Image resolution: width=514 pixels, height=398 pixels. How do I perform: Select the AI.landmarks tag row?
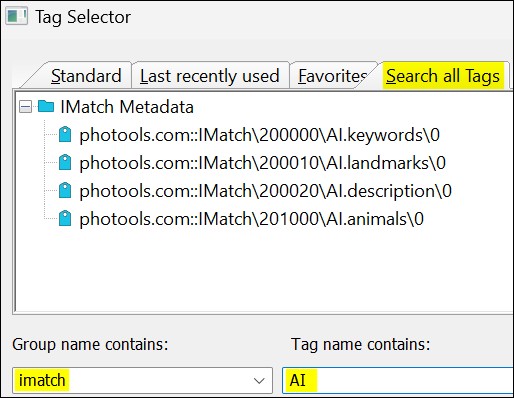pyautogui.click(x=262, y=163)
